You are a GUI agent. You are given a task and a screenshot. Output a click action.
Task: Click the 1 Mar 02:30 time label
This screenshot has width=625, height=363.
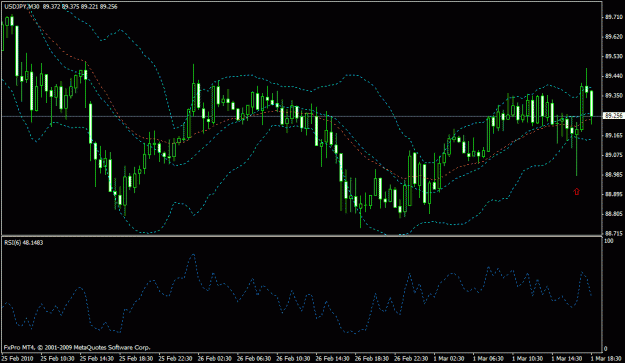449,359
